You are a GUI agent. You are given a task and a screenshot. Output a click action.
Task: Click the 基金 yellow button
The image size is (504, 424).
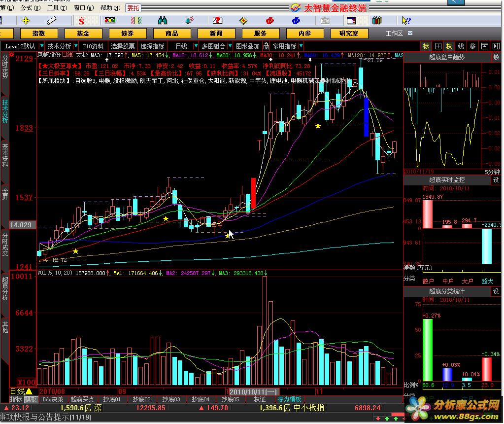(83, 34)
